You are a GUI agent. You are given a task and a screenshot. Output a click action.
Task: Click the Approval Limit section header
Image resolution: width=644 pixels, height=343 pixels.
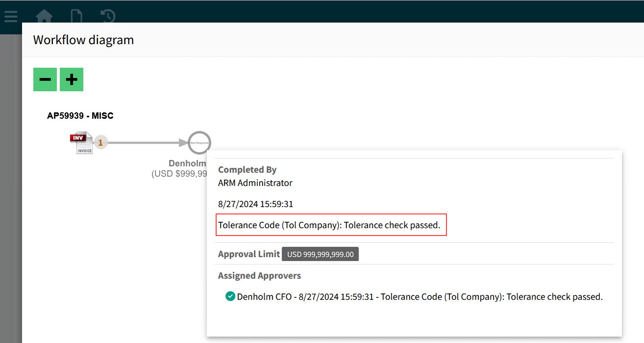tap(248, 254)
